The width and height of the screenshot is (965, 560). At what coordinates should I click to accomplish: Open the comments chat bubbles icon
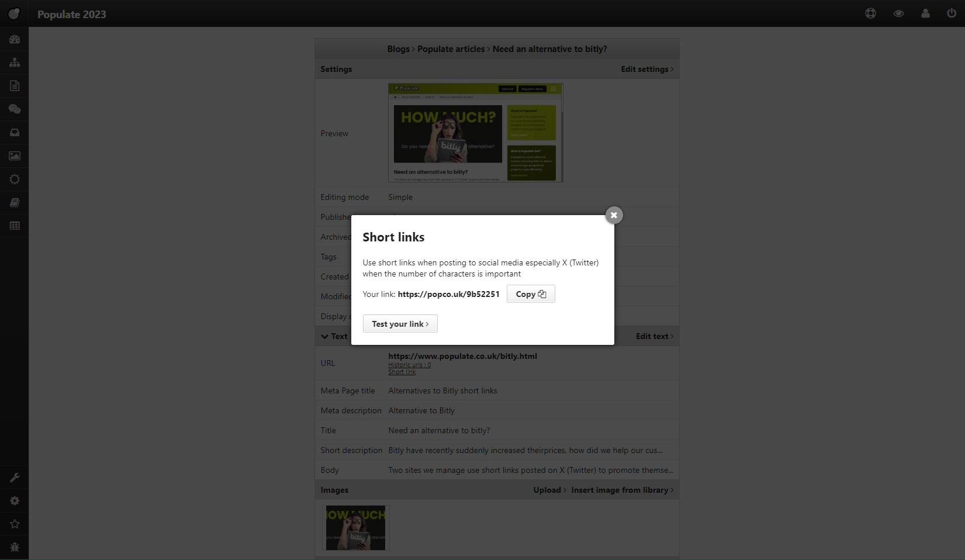point(15,109)
